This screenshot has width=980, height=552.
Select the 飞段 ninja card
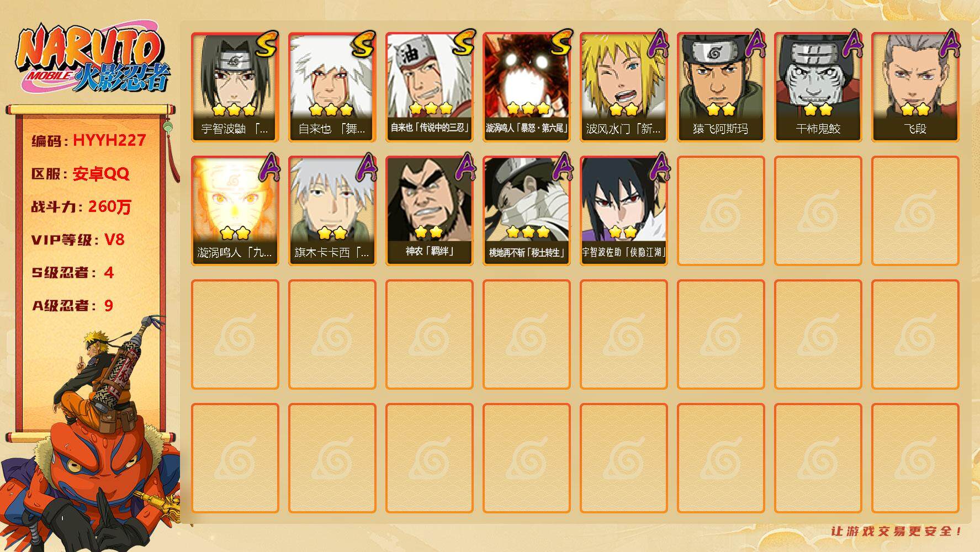[x=915, y=87]
